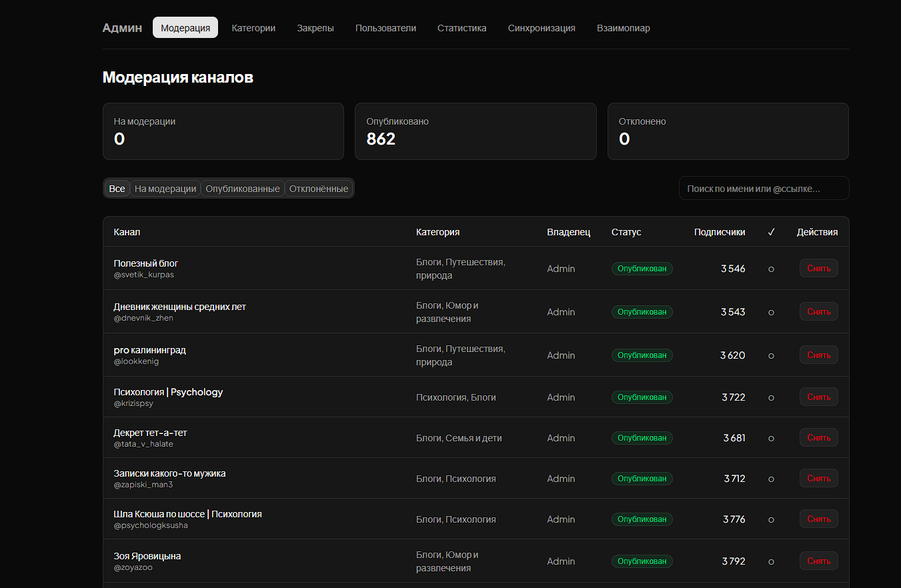Toggle verification circle for Полезный блог row
The height and width of the screenshot is (588, 901).
(x=771, y=269)
